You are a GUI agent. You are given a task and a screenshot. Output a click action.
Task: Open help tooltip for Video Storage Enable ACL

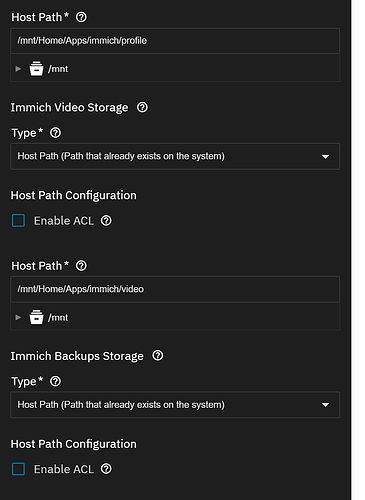106,220
